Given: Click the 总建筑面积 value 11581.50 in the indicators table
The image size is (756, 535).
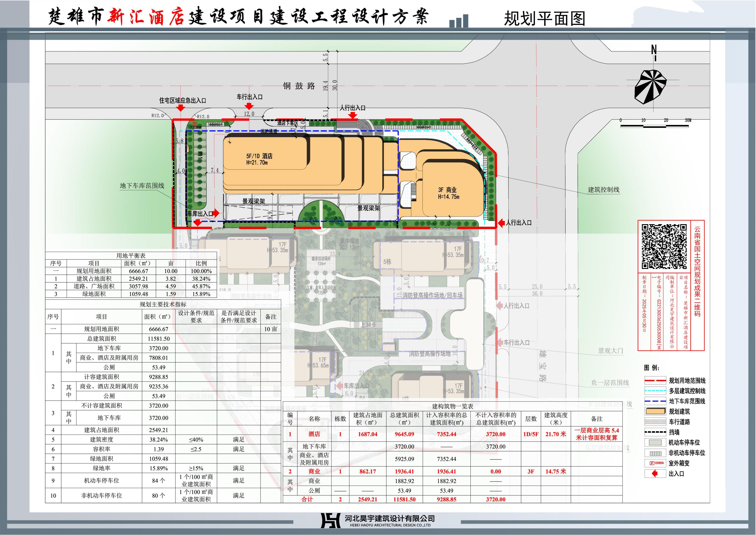Looking at the screenshot, I should point(159,339).
